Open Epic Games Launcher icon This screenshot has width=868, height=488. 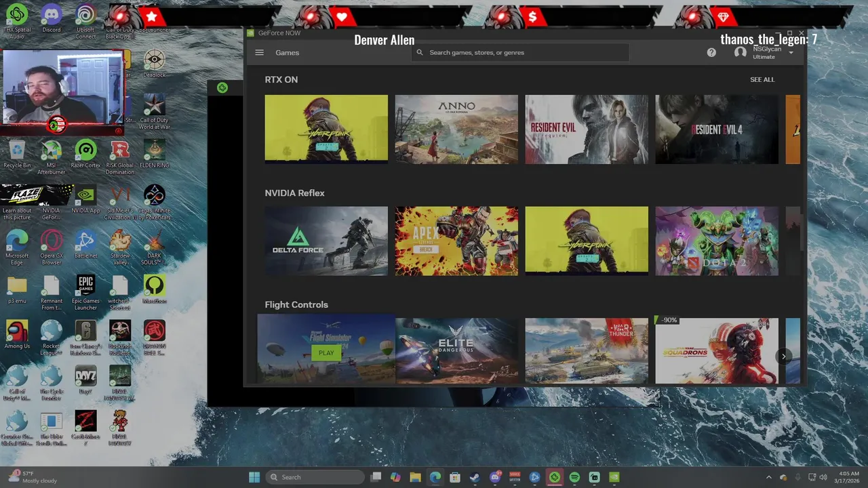point(85,293)
